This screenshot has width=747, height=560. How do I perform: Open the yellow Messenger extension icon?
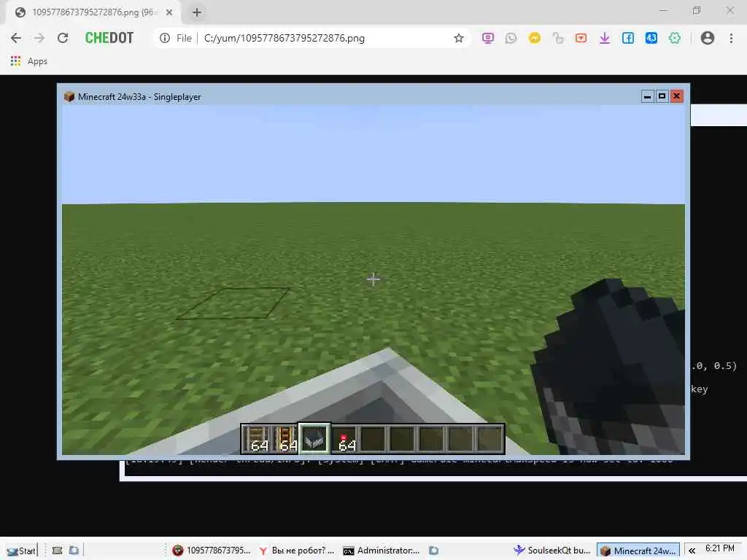(535, 38)
